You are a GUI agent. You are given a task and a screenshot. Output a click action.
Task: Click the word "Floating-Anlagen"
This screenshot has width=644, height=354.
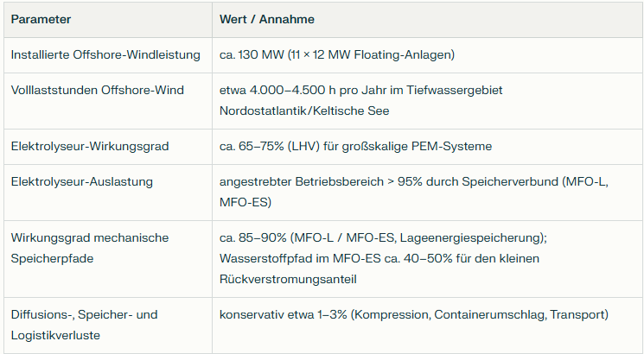(x=403, y=55)
